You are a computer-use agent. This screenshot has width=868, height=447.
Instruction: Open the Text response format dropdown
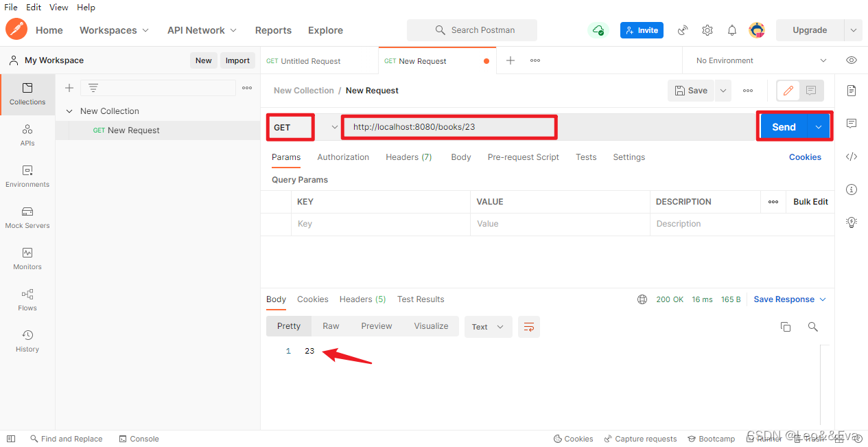point(488,327)
